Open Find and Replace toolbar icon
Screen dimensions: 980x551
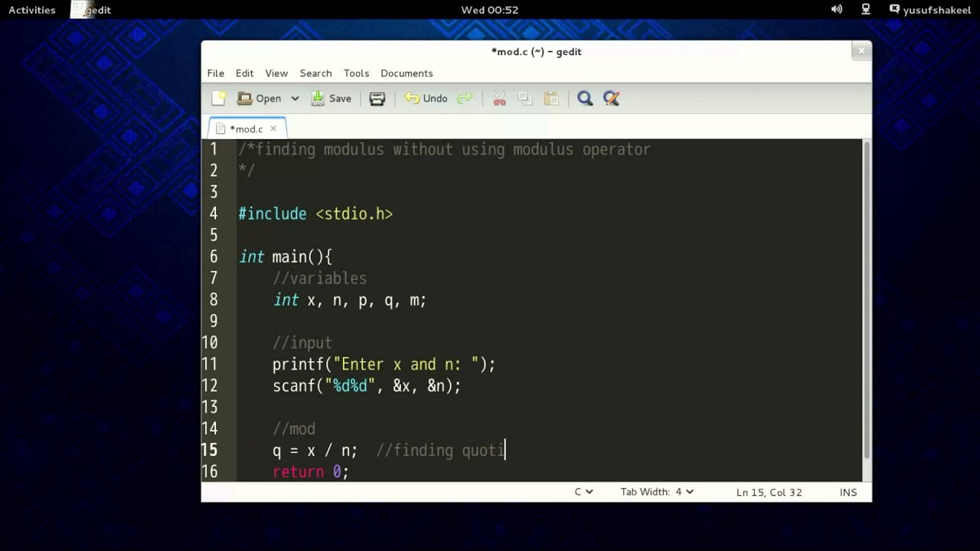(611, 98)
